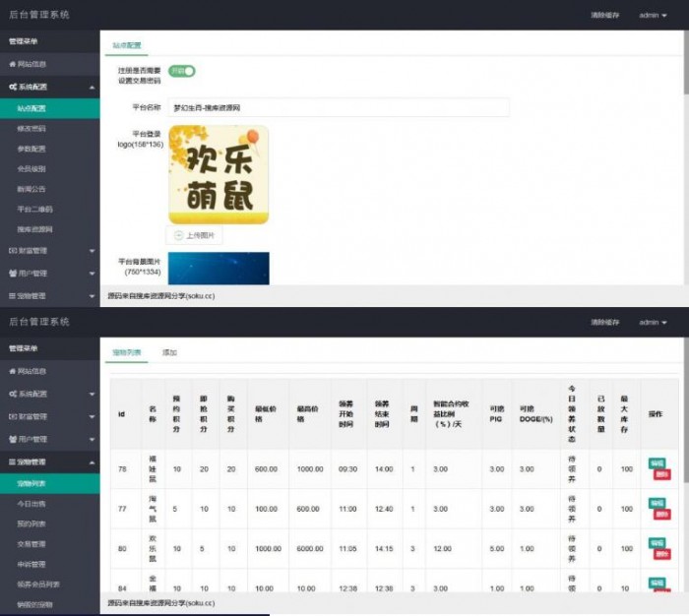Open 交易管理 in the sidebar
Image resolution: width=689 pixels, height=616 pixels.
31,544
